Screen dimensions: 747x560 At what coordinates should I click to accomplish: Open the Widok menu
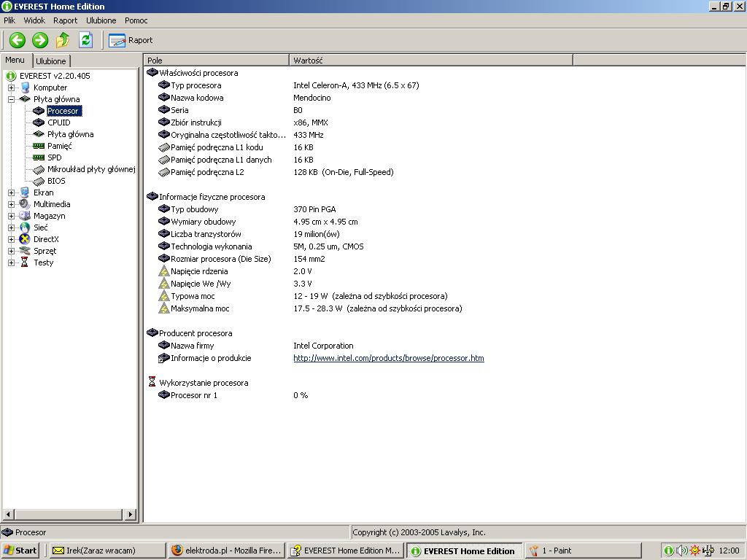point(34,20)
